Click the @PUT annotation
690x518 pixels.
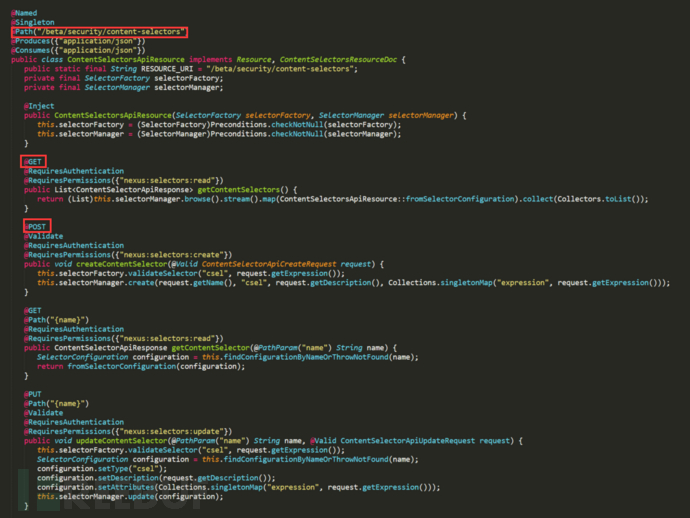(x=33, y=394)
